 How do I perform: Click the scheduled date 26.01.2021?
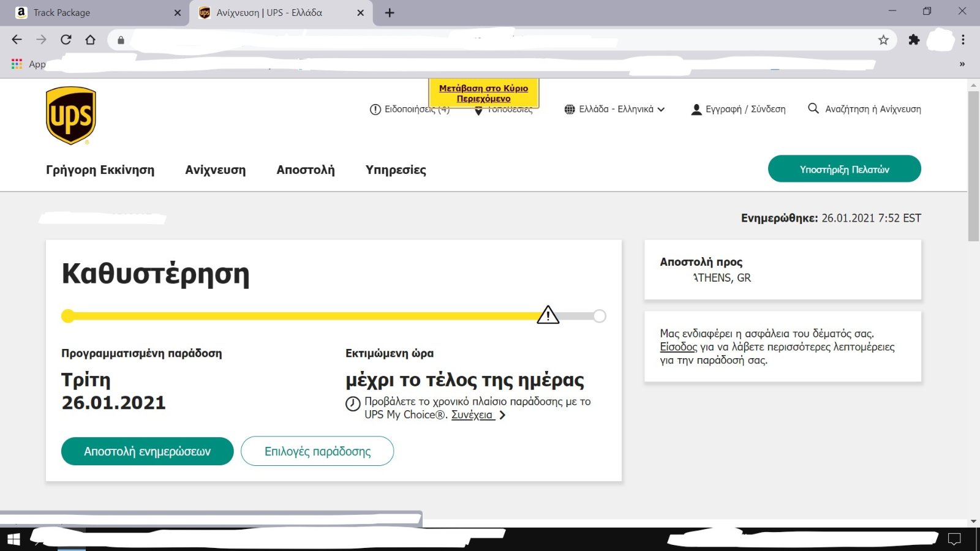coord(114,403)
